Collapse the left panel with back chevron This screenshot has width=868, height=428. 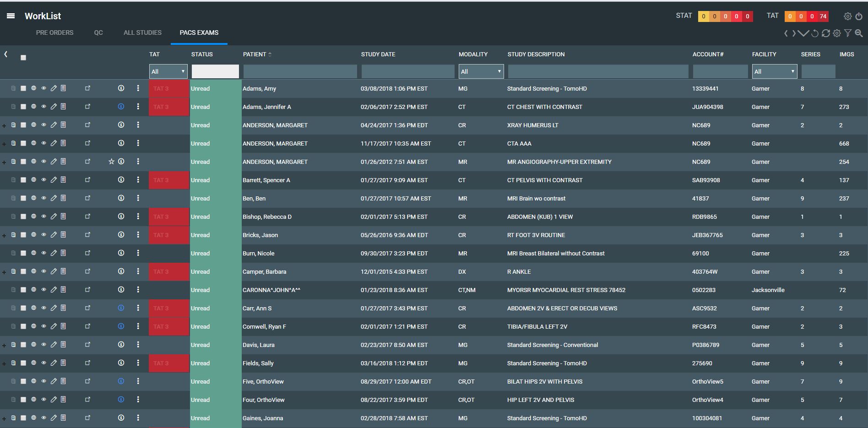tap(6, 54)
